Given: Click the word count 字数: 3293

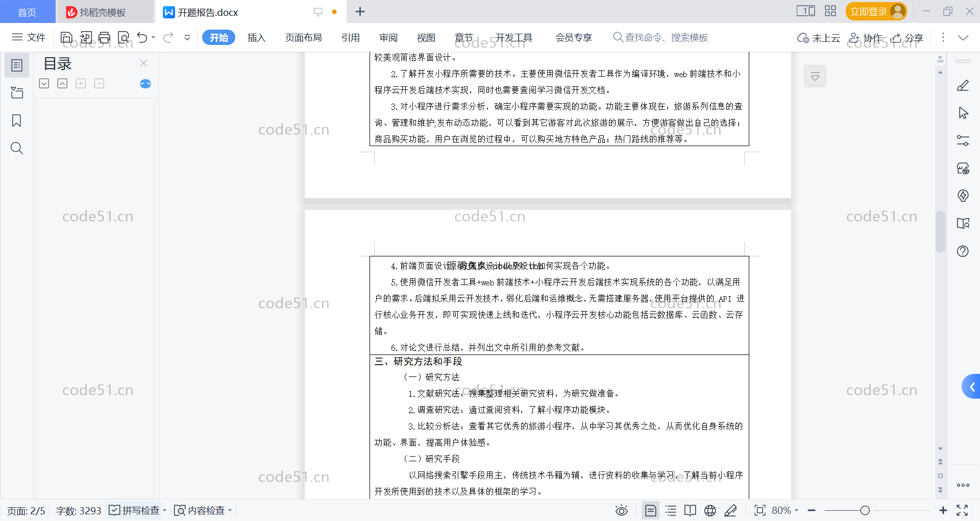Looking at the screenshot, I should point(79,511).
